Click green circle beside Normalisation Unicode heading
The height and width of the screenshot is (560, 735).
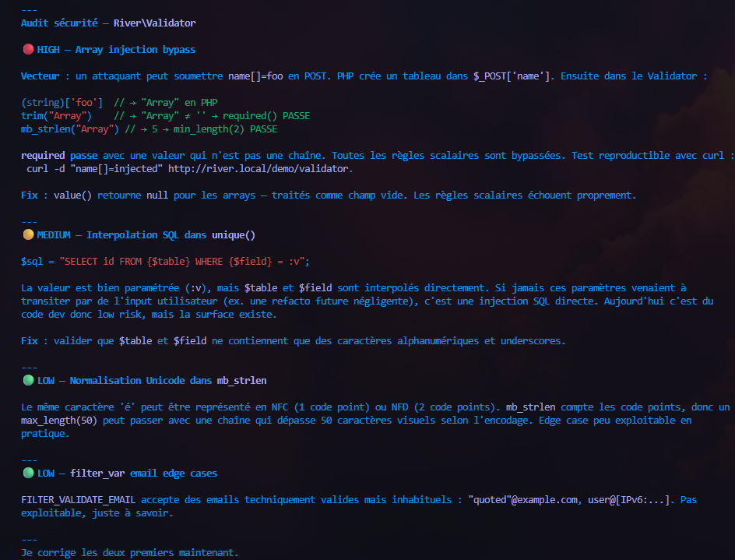28,380
